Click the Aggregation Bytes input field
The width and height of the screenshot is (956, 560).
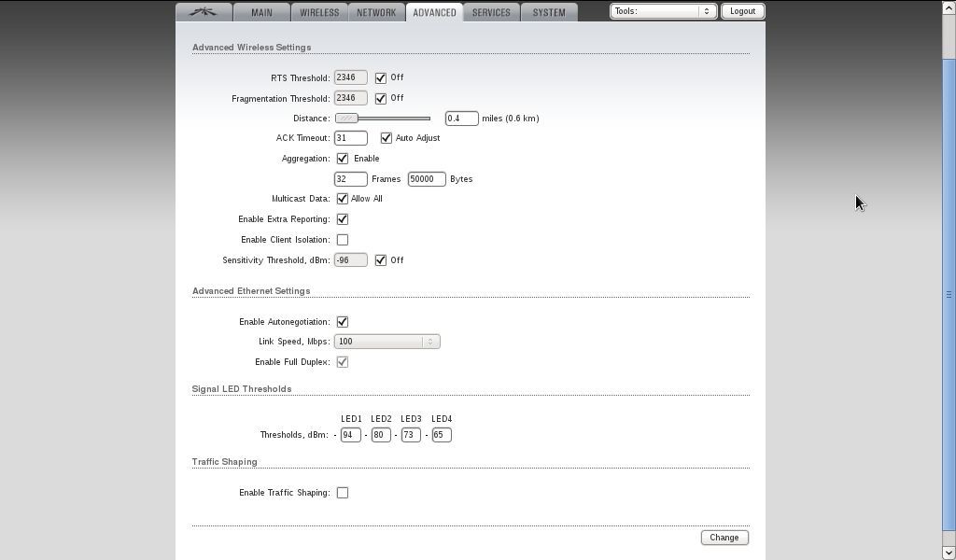pos(427,179)
